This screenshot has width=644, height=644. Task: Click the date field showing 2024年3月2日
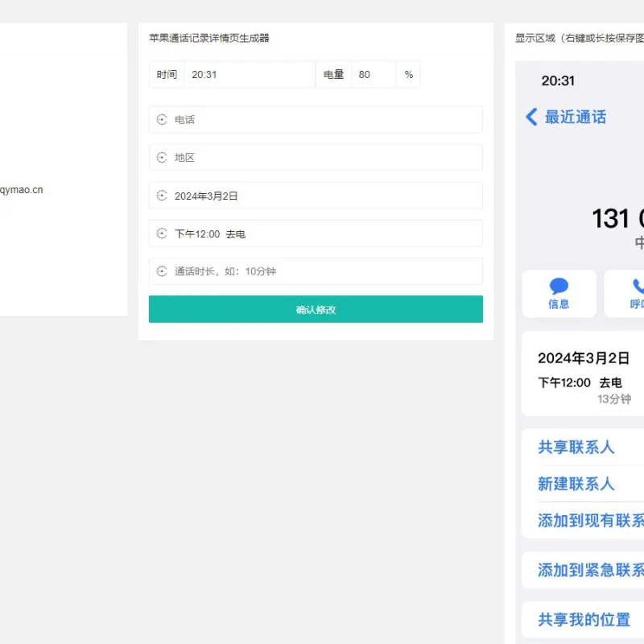[x=316, y=196]
